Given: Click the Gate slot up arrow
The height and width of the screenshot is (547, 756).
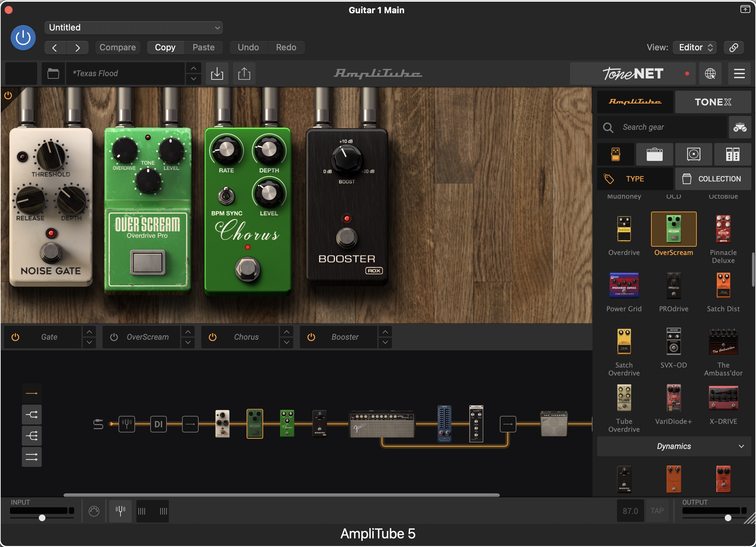Looking at the screenshot, I should click(x=89, y=332).
